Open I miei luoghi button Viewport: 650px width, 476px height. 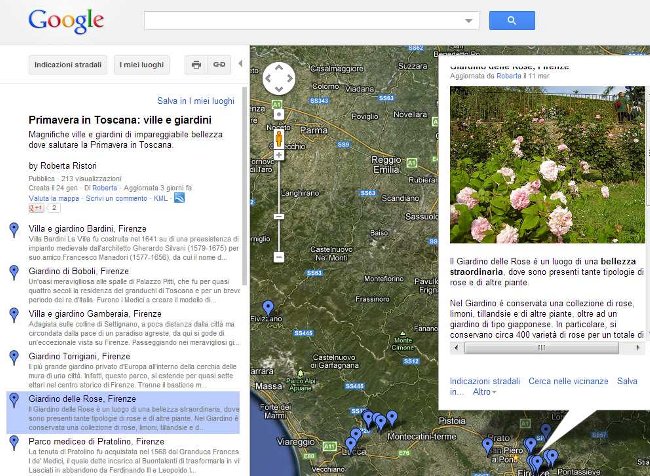pyautogui.click(x=142, y=65)
